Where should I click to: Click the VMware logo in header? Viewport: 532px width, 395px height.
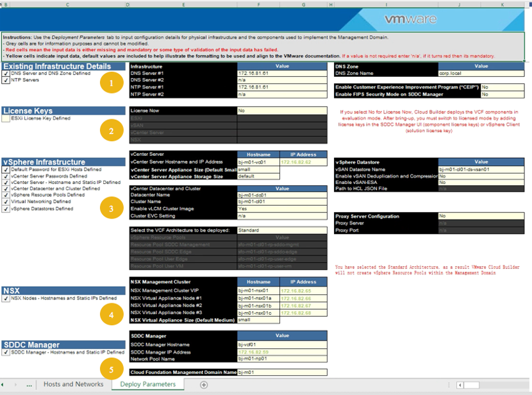[x=410, y=19]
